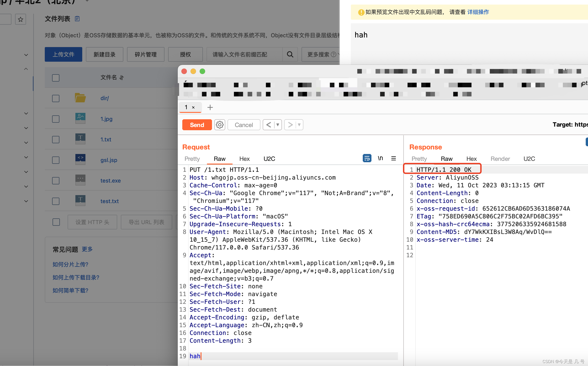
Task: Expand the first sidebar chevron
Action: pyautogui.click(x=26, y=55)
